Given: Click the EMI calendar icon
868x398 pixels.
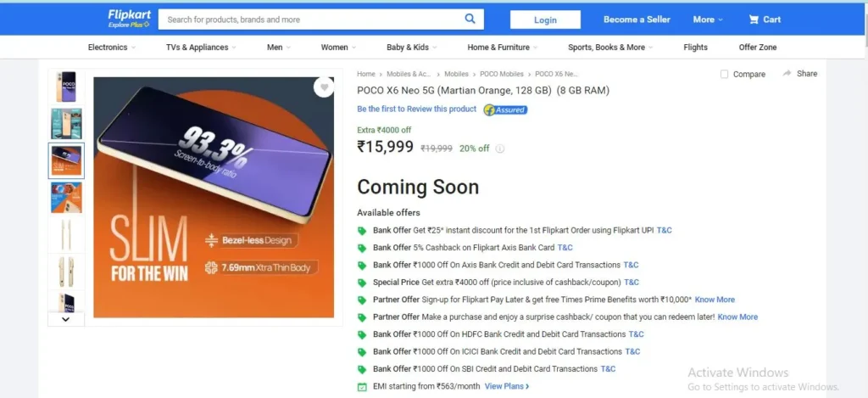Looking at the screenshot, I should pos(362,386).
